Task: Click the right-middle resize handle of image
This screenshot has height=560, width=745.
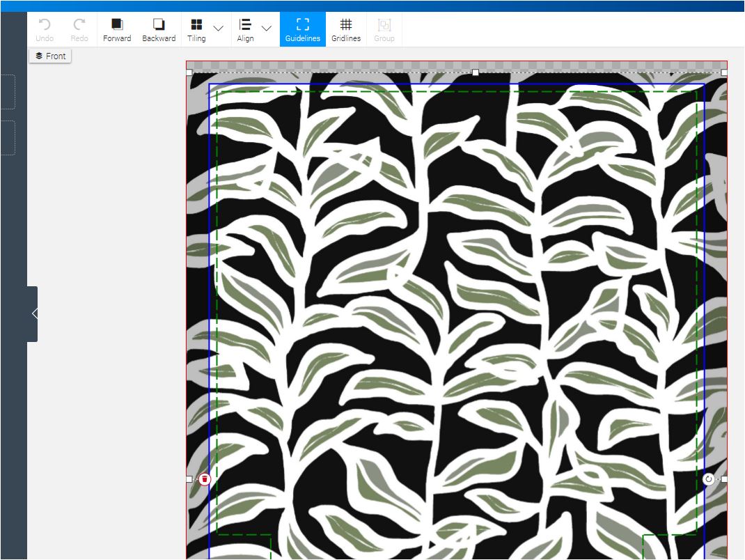Action: pyautogui.click(x=724, y=479)
